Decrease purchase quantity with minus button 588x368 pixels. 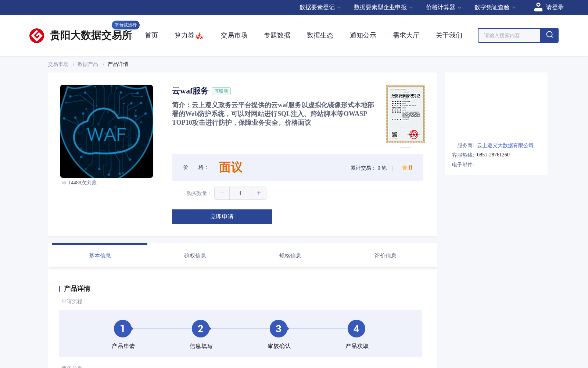click(222, 193)
